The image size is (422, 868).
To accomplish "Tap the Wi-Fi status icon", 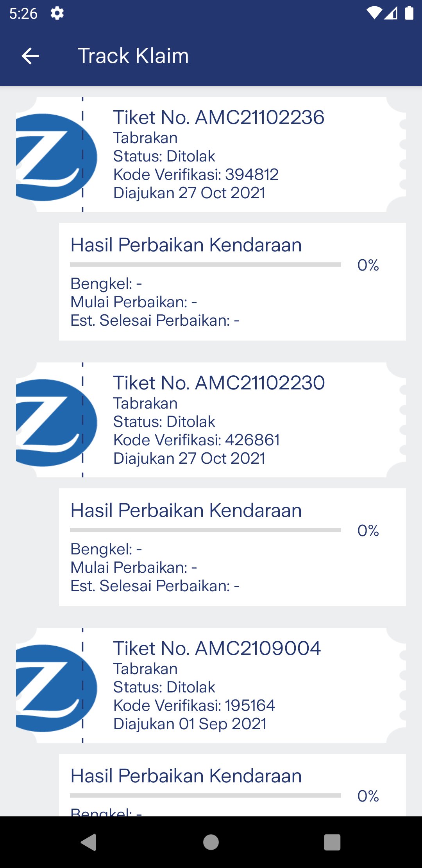I will pyautogui.click(x=374, y=13).
